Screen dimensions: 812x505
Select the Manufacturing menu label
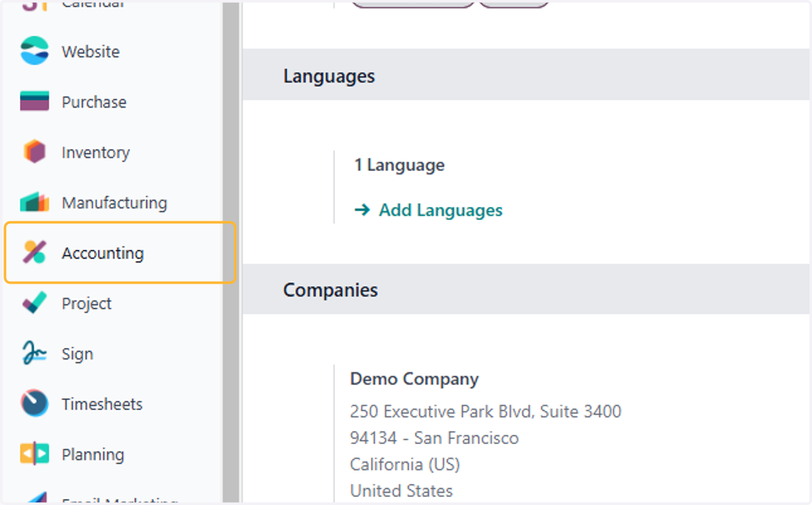click(x=114, y=203)
